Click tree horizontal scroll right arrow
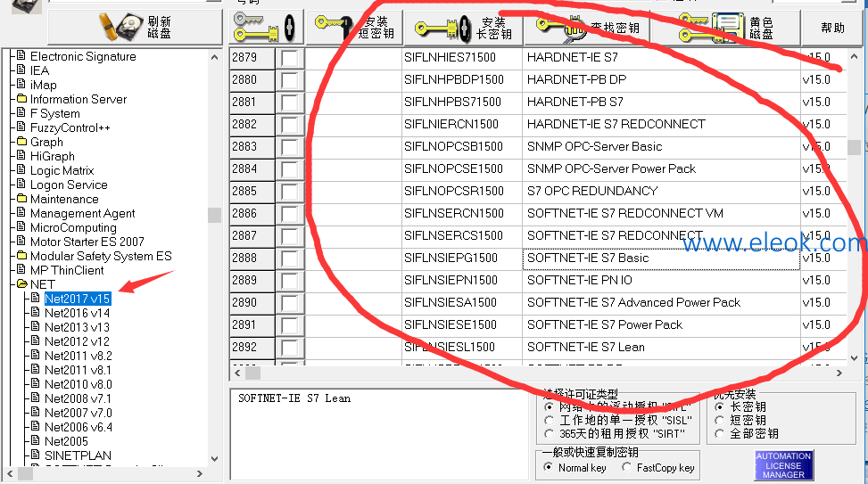Viewport: 868px width, 484px height. [x=200, y=473]
